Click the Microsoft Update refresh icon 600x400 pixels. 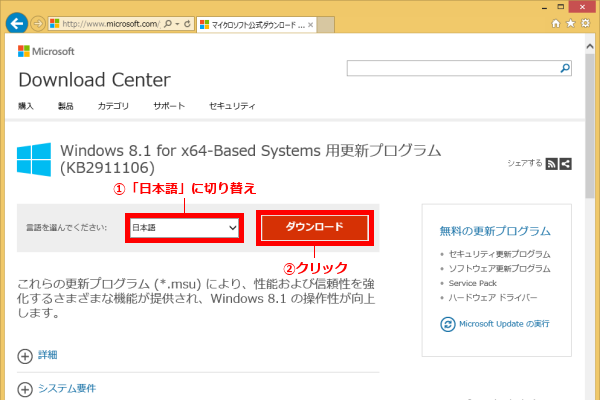pyautogui.click(x=449, y=323)
